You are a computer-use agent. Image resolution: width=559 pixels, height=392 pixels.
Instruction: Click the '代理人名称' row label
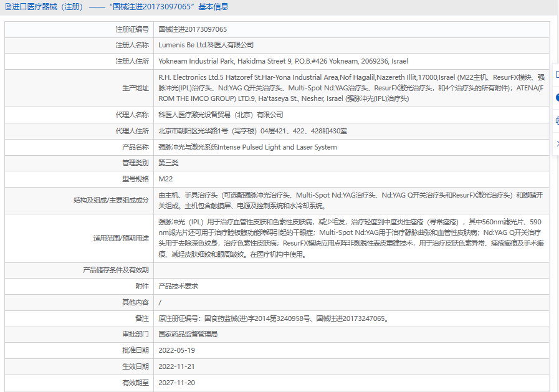click(132, 115)
